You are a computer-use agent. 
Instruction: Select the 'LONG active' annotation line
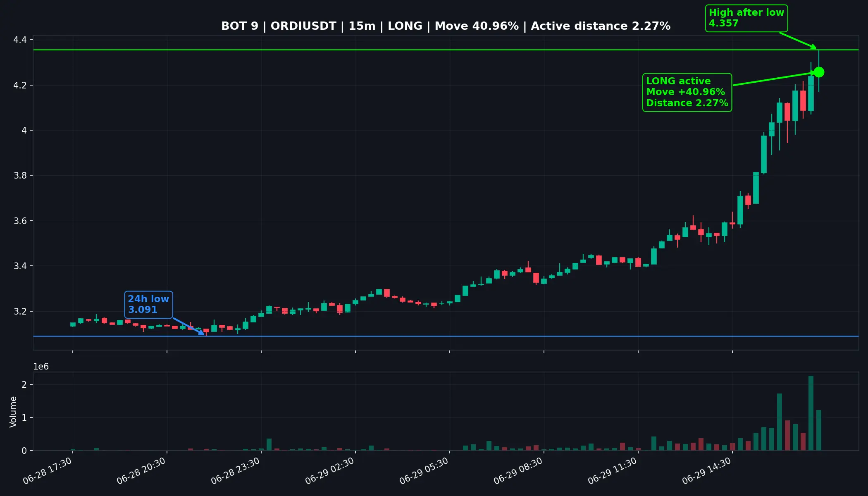coord(678,81)
